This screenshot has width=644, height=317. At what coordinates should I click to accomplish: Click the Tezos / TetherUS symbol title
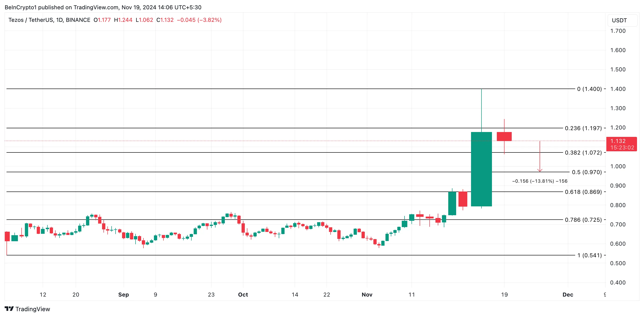pos(49,20)
